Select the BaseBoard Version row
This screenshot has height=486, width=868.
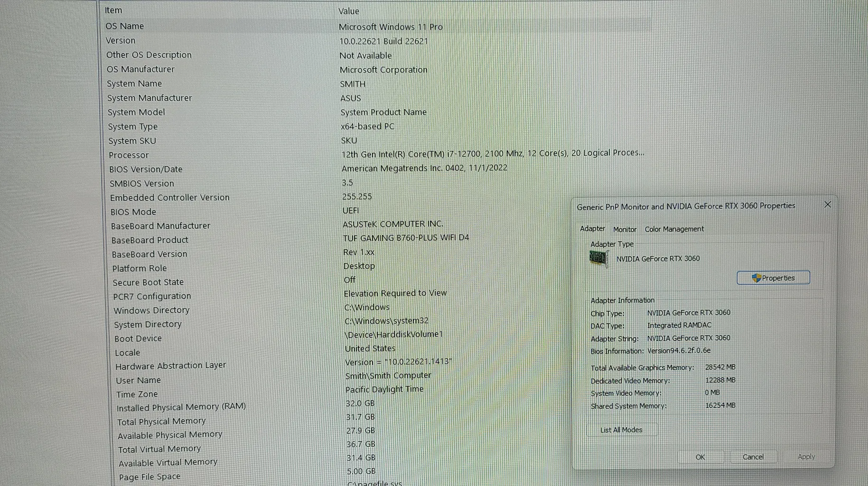(149, 254)
